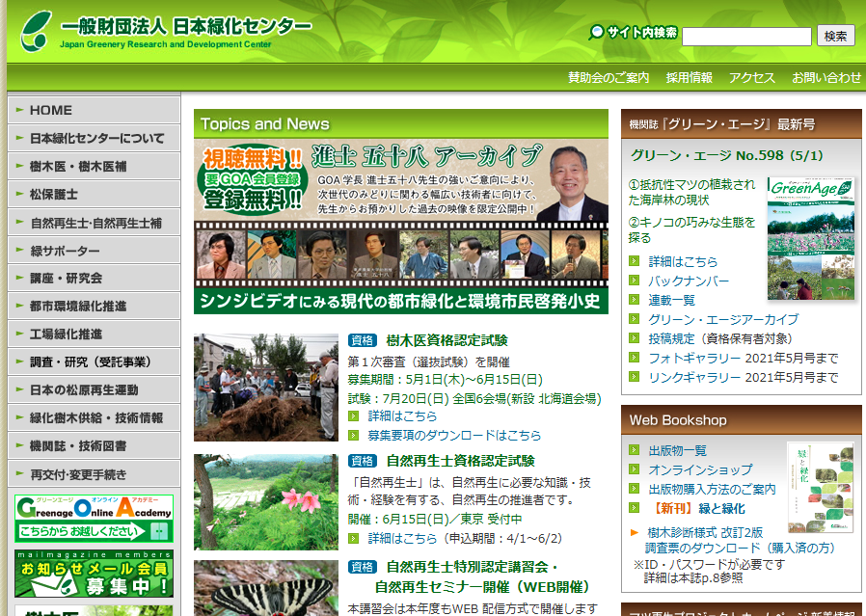Screen dimensions: 866x616
Task: Open the Greenage Online Academy banner
Action: click(94, 519)
